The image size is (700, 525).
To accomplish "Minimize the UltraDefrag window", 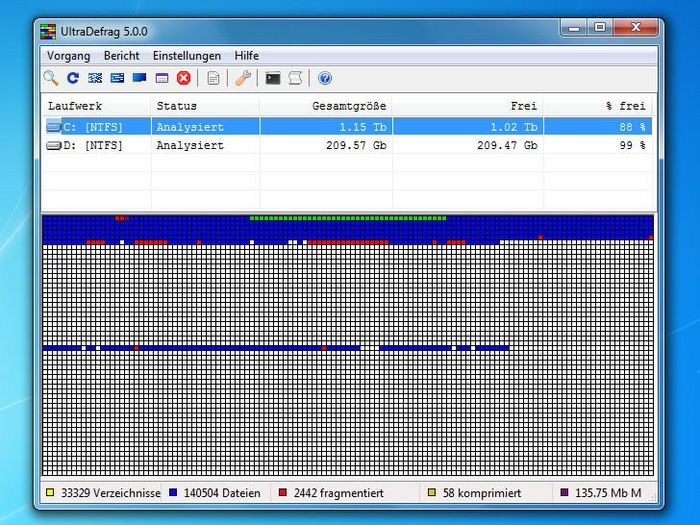I will coord(574,28).
